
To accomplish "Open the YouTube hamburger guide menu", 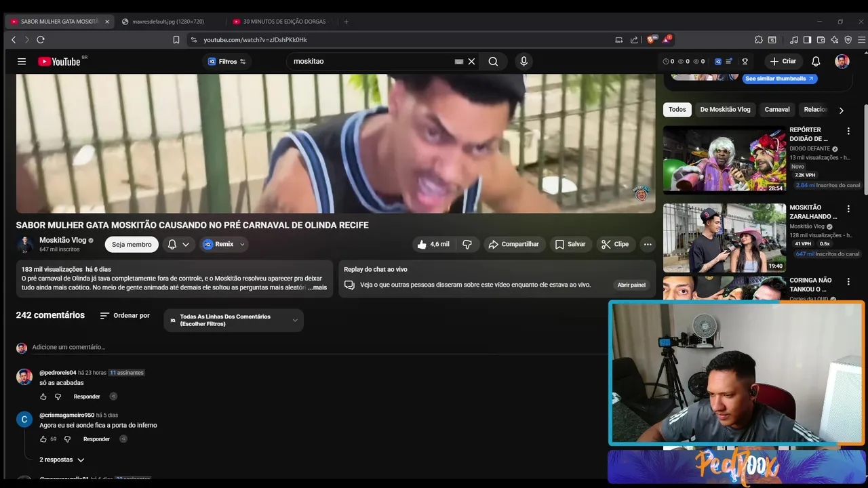I will pos(22,62).
